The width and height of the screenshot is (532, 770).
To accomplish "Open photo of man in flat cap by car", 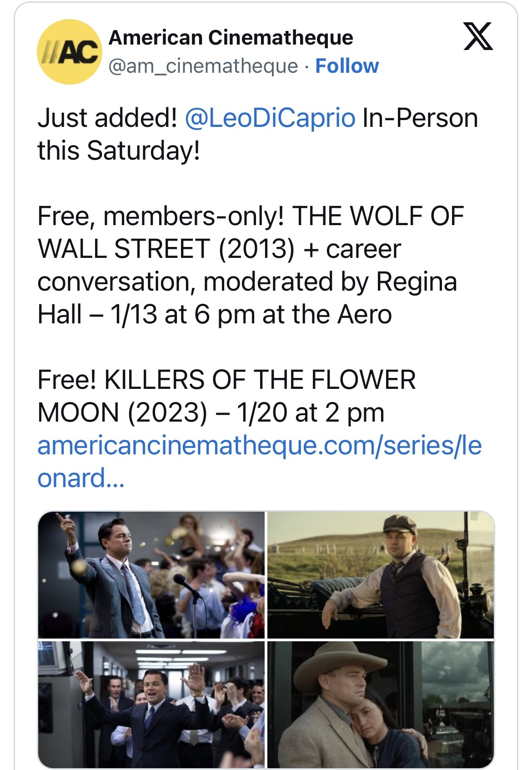I will (x=381, y=575).
